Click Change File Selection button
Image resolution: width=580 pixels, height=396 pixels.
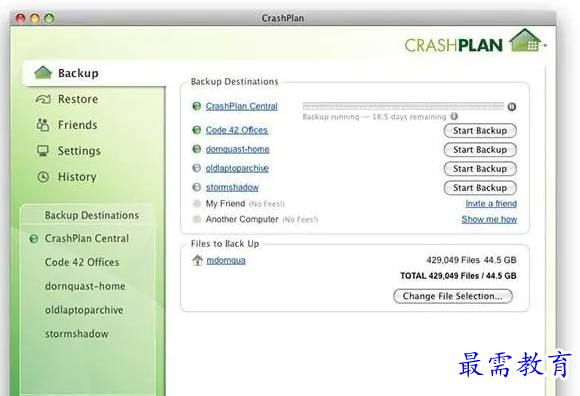453,296
